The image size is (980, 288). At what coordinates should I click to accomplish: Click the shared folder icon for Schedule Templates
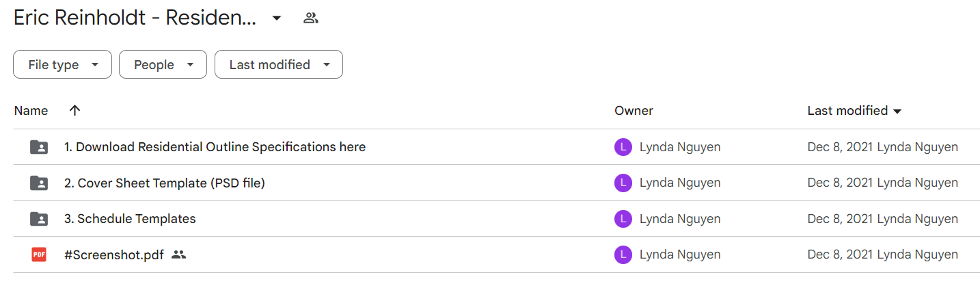tap(39, 219)
